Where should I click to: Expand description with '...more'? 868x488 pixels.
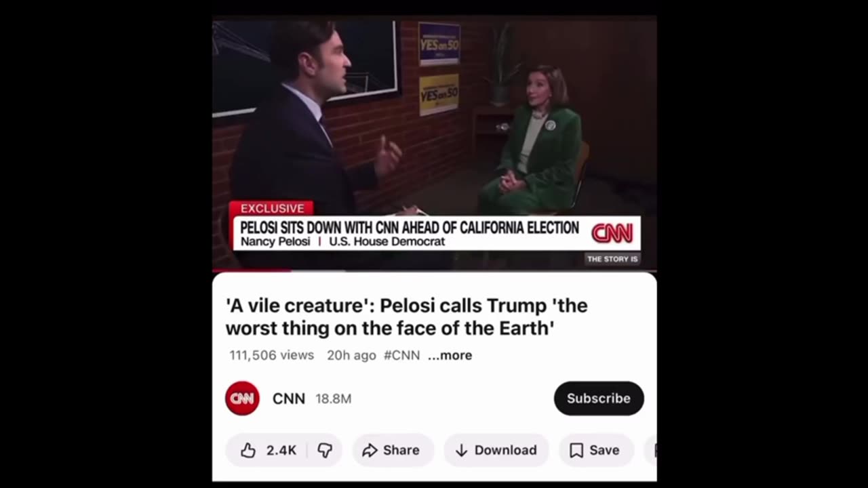(450, 355)
